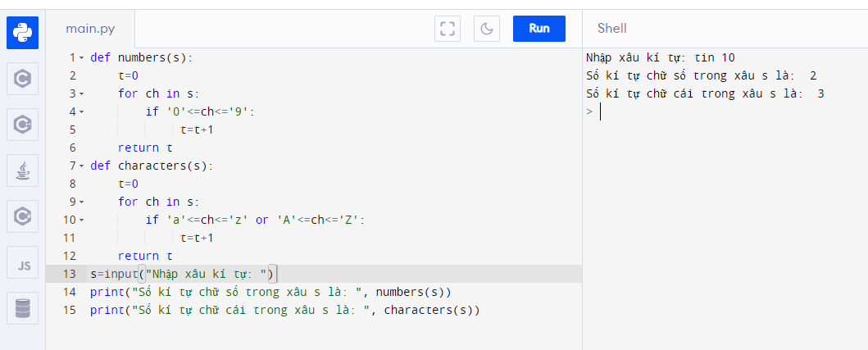
Task: Choose the JS JavaScript compiler icon
Action: pyautogui.click(x=22, y=264)
